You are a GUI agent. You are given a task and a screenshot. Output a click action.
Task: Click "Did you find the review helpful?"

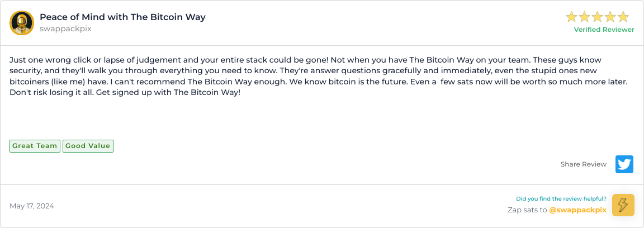[561, 198]
